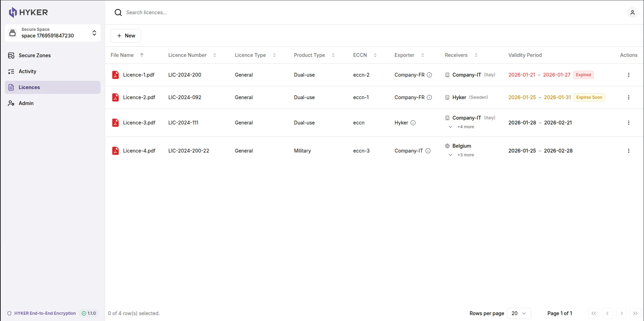Click the New licence button
This screenshot has width=644, height=321.
pos(126,36)
